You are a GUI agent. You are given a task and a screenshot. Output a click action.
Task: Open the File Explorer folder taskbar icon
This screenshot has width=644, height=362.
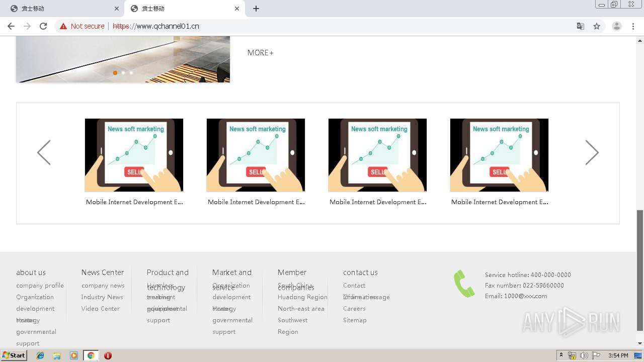57,355
